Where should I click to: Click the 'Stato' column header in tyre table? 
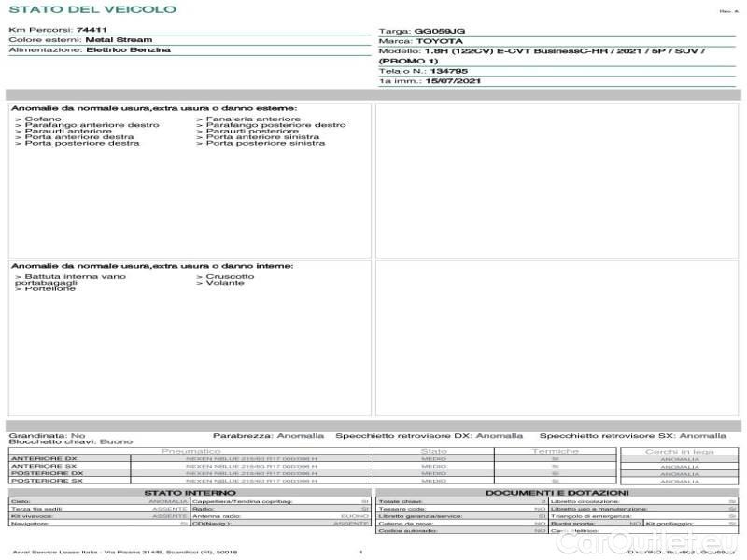tap(433, 451)
